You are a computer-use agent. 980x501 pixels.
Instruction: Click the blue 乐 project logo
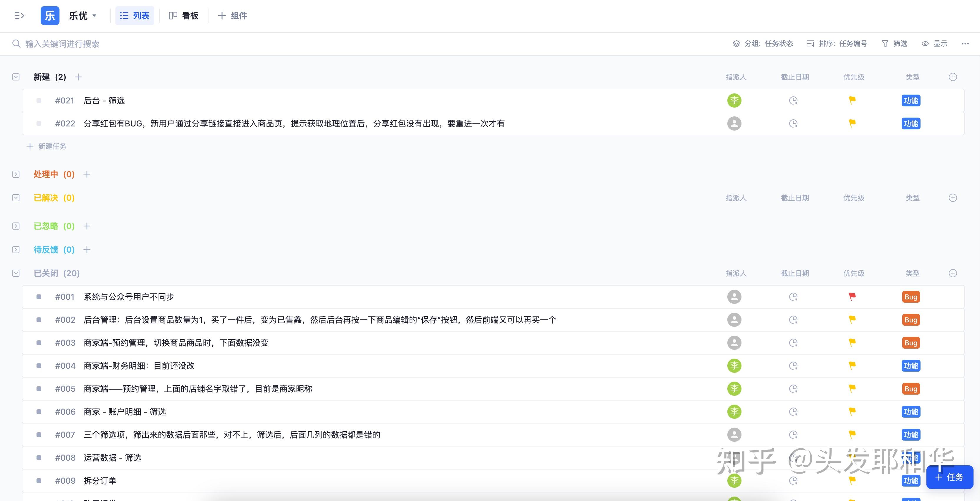pyautogui.click(x=50, y=16)
